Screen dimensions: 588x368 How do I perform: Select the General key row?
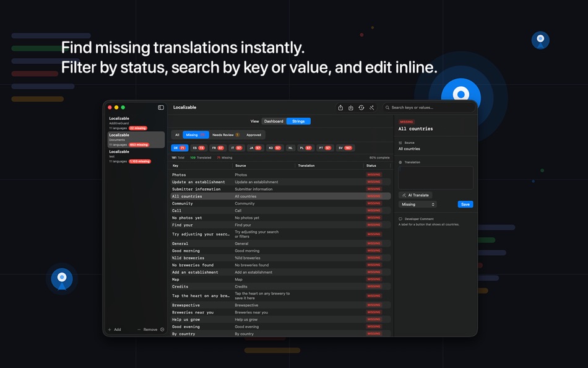[280, 243]
